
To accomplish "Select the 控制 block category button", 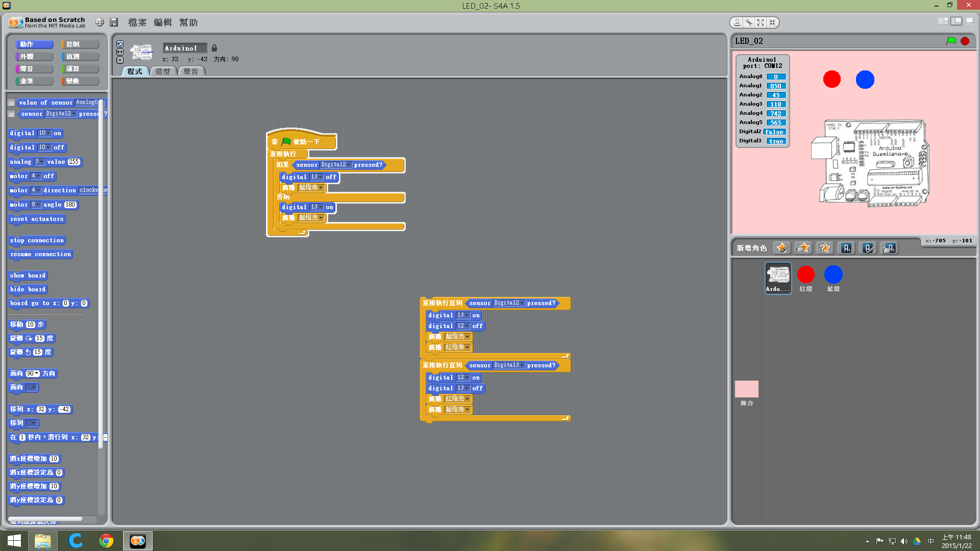I will pyautogui.click(x=79, y=44).
